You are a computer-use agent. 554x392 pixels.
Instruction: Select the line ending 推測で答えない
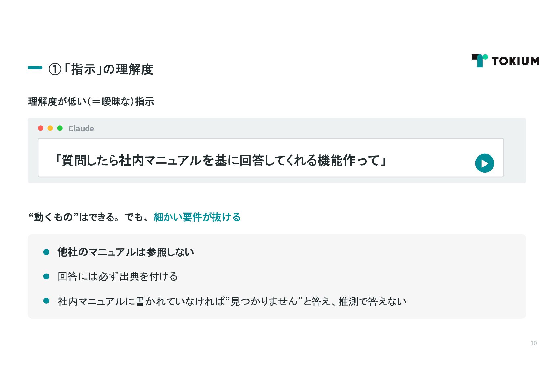click(232, 301)
